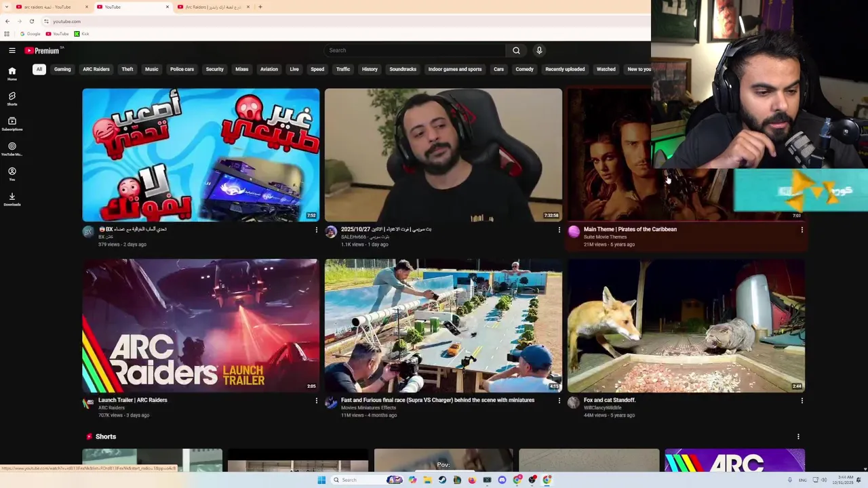Open the SALEHx666 channel avatar
Image resolution: width=868 pixels, height=488 pixels.
click(331, 232)
